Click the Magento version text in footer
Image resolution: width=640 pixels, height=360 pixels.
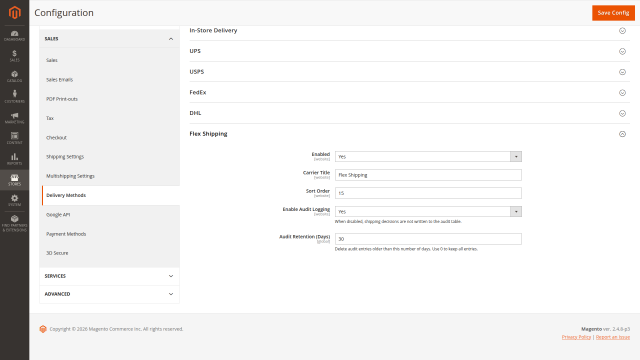[x=606, y=329]
